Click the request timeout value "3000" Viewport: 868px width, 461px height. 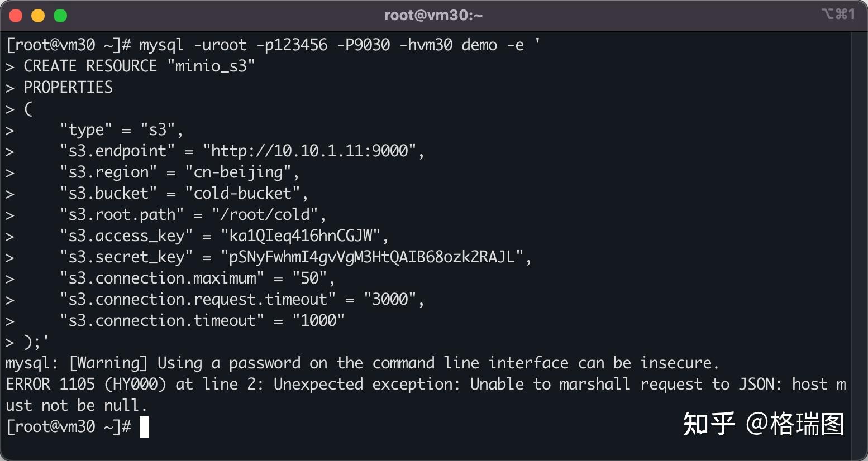coord(390,299)
